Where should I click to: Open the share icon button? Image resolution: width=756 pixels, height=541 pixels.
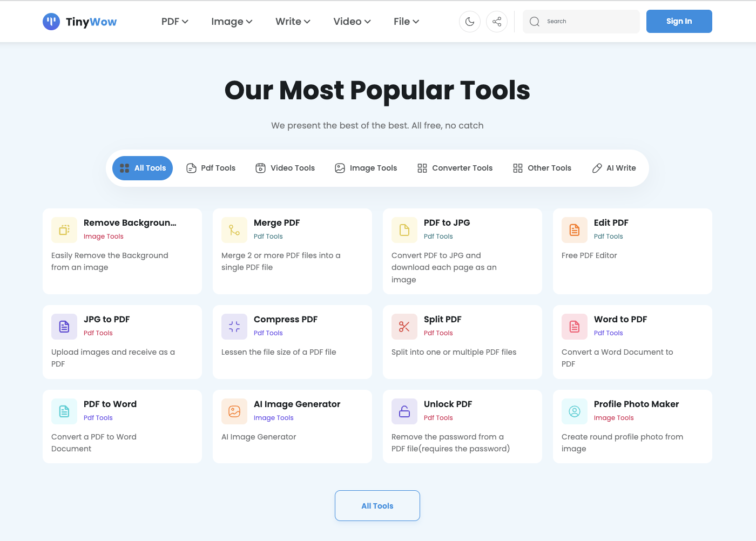(497, 22)
